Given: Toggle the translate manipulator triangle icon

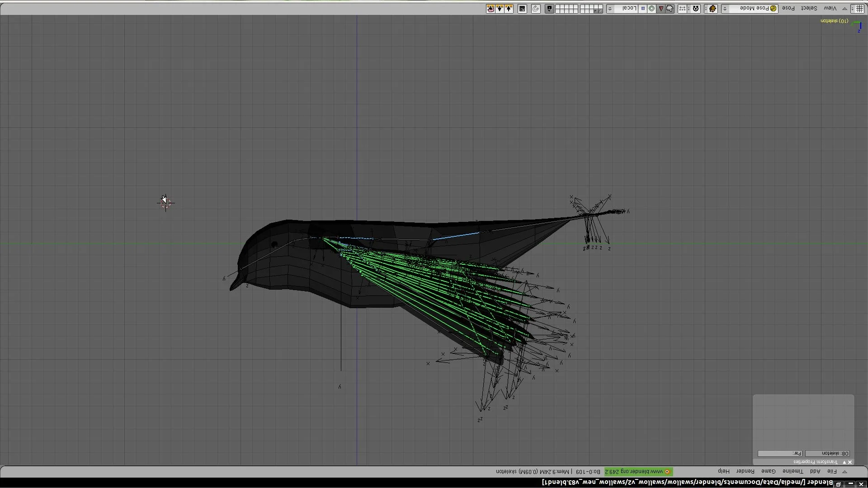Looking at the screenshot, I should [660, 9].
